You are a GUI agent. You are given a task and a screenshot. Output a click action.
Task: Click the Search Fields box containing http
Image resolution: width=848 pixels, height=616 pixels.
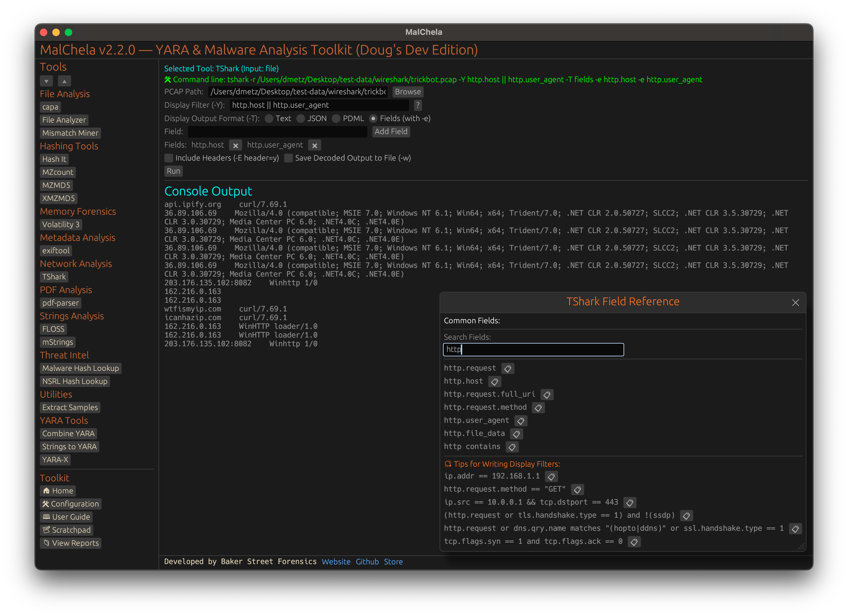534,350
